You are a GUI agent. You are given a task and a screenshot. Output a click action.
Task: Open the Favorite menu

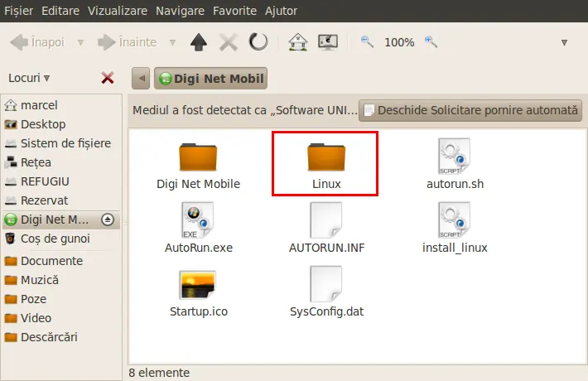pos(234,11)
